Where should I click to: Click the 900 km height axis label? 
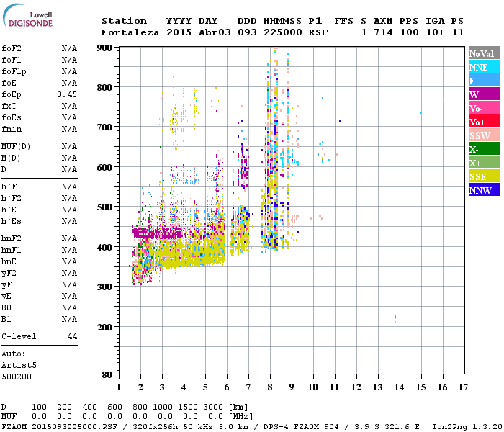click(104, 48)
